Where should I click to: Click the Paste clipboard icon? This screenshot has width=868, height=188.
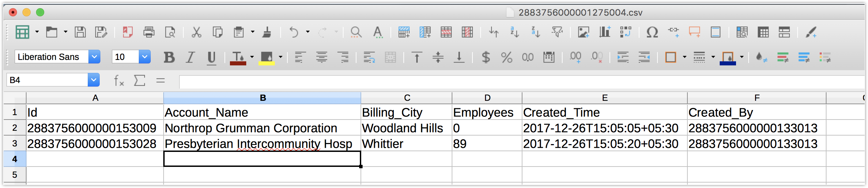pos(239,32)
